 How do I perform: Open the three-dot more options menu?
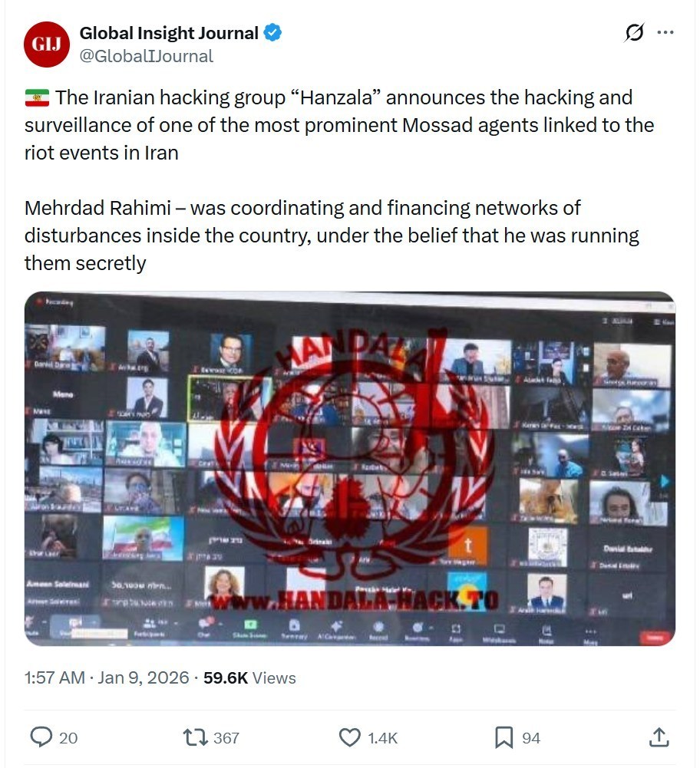[x=665, y=32]
